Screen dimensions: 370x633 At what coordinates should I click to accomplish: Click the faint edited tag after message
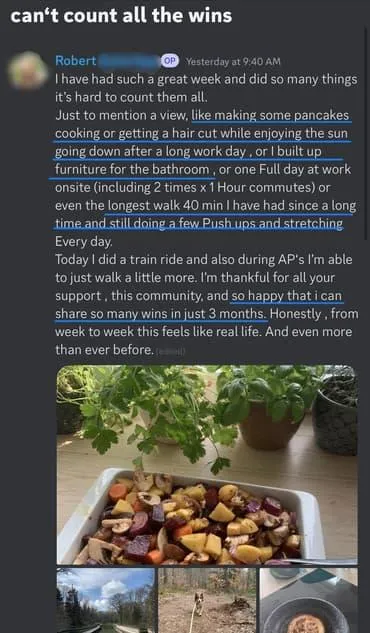click(x=171, y=351)
